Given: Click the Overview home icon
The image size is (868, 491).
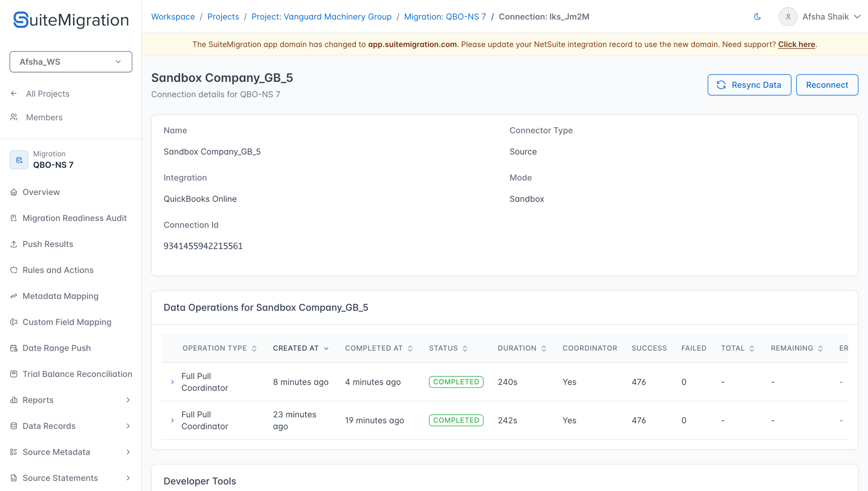Looking at the screenshot, I should pos(14,192).
